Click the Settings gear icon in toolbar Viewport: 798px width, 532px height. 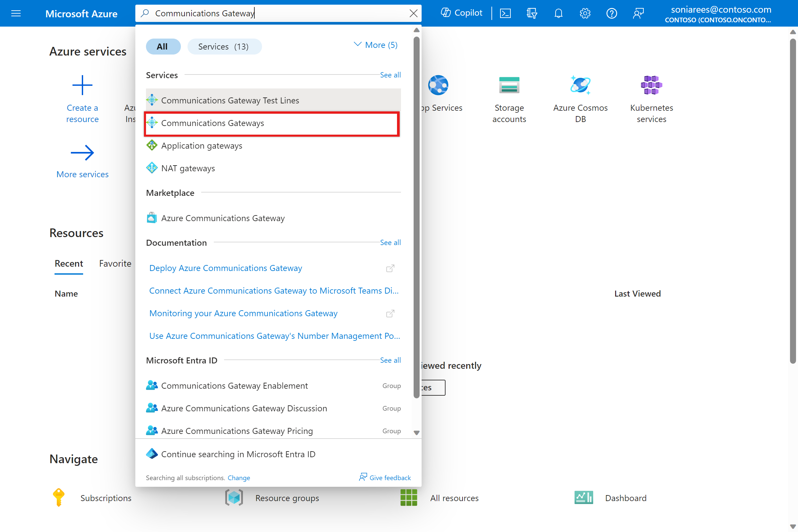pyautogui.click(x=584, y=13)
